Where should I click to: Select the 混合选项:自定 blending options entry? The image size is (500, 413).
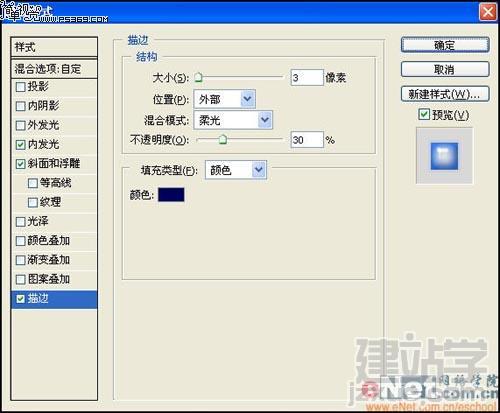(x=54, y=69)
